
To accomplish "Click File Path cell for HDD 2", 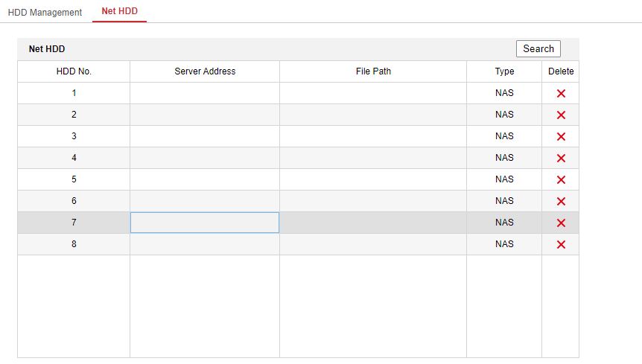I will point(373,115).
